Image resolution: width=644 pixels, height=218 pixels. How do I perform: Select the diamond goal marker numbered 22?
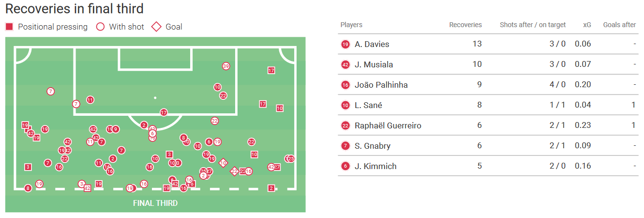coord(234,171)
